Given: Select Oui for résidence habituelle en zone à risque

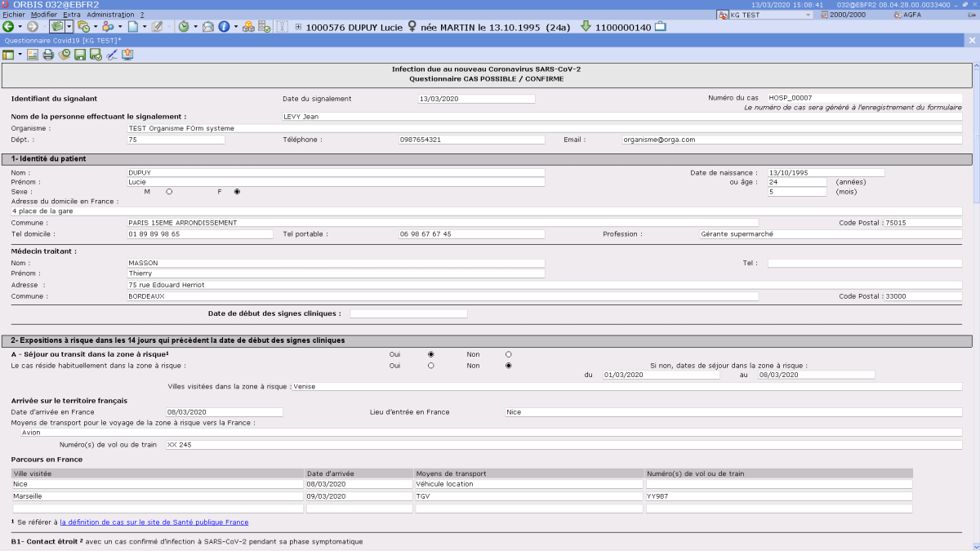Looking at the screenshot, I should pos(431,366).
